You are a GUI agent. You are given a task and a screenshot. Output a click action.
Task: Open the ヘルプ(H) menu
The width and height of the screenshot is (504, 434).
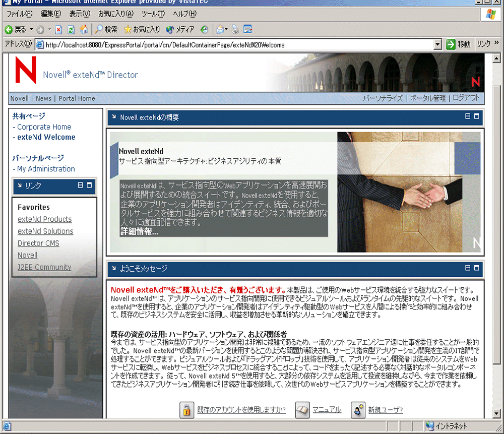click(x=184, y=14)
